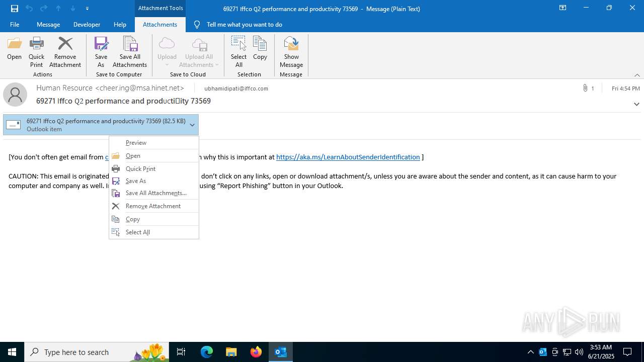644x362 pixels.
Task: Click the Fri 4:54 PM received time
Action: (626, 88)
